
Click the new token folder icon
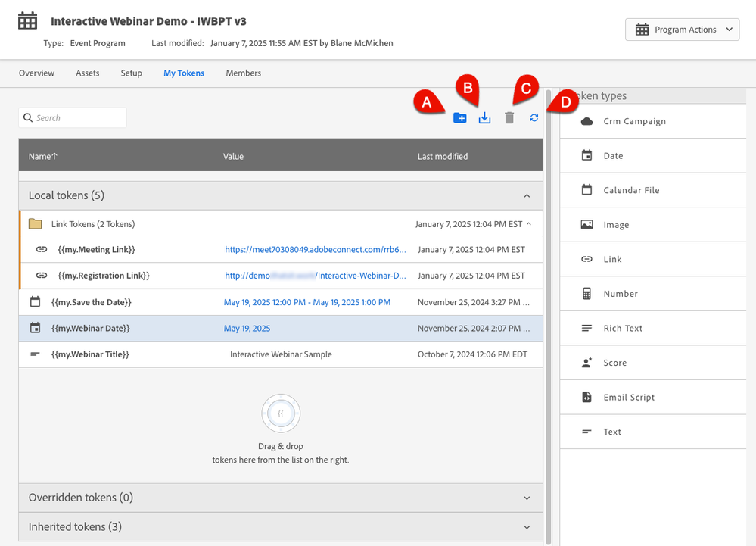coord(459,117)
